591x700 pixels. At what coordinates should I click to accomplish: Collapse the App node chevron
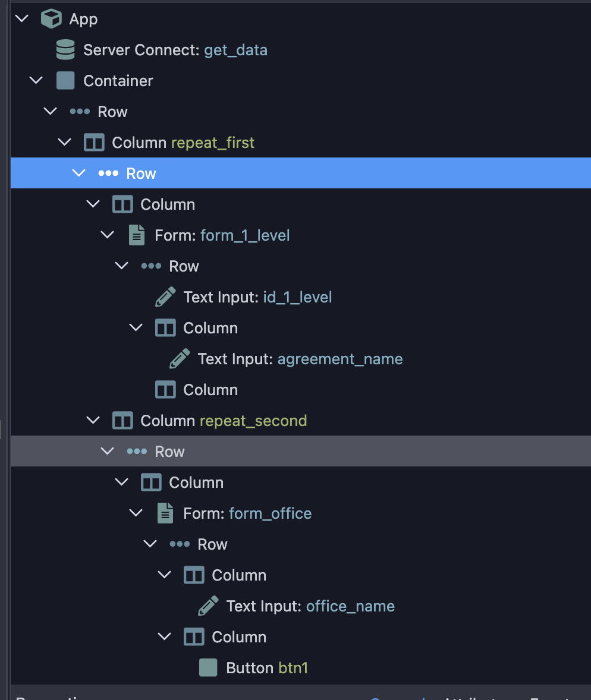21,18
